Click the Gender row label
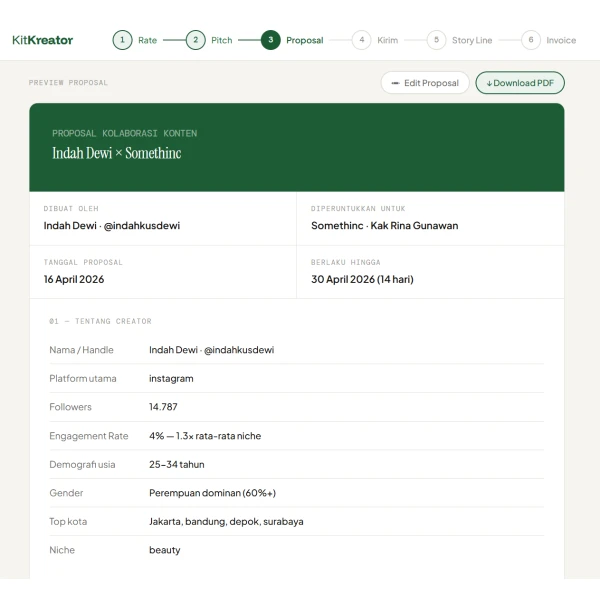 click(x=66, y=493)
